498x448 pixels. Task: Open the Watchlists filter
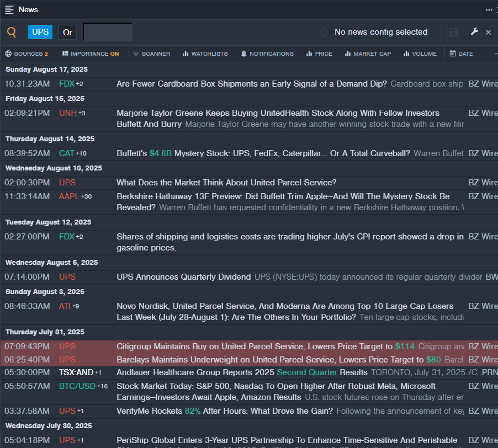point(205,54)
